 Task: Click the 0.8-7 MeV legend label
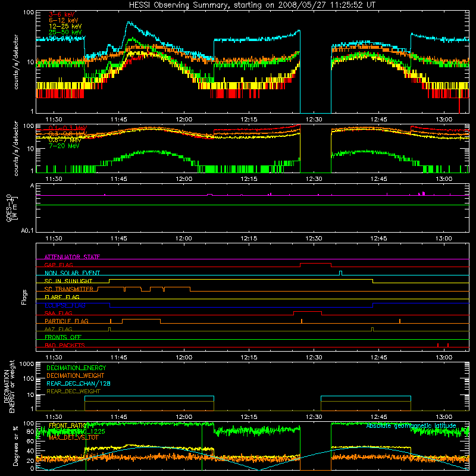tap(65, 140)
